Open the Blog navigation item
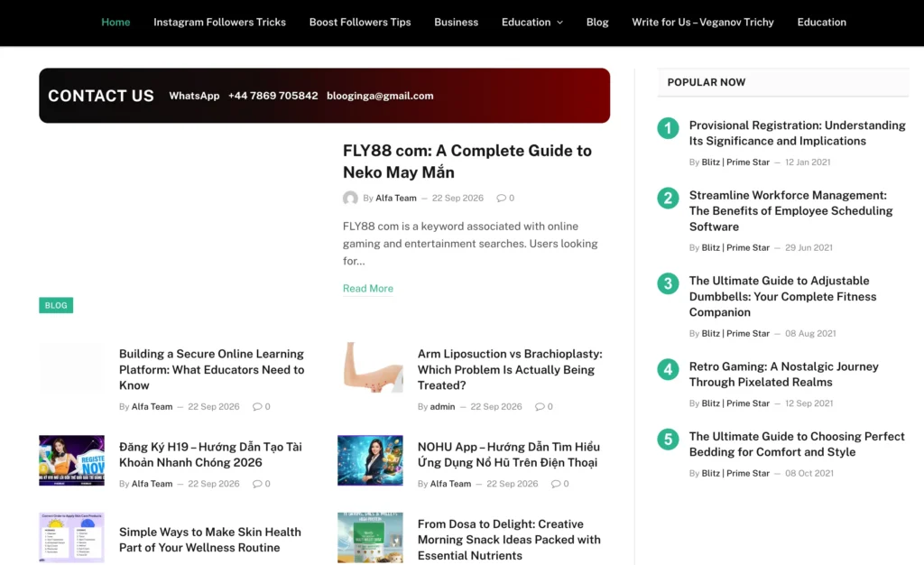Image resolution: width=924 pixels, height=565 pixels. pos(597,23)
